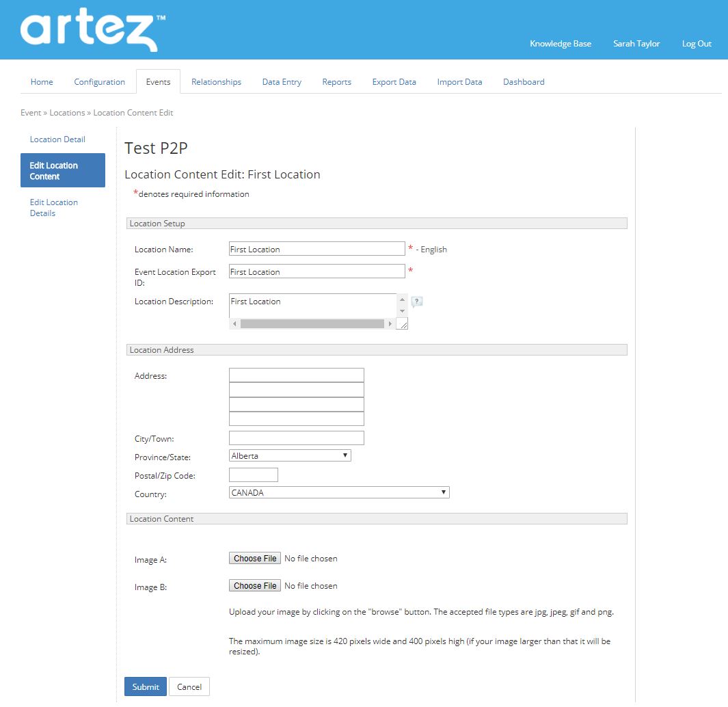Image resolution: width=728 pixels, height=707 pixels.
Task: Click the first Address line field
Action: pyautogui.click(x=297, y=375)
